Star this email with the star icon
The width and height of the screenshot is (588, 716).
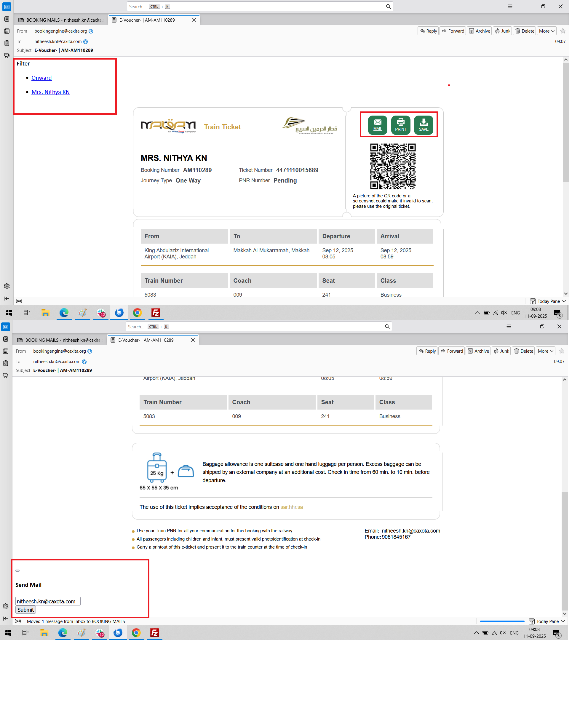pyautogui.click(x=563, y=31)
